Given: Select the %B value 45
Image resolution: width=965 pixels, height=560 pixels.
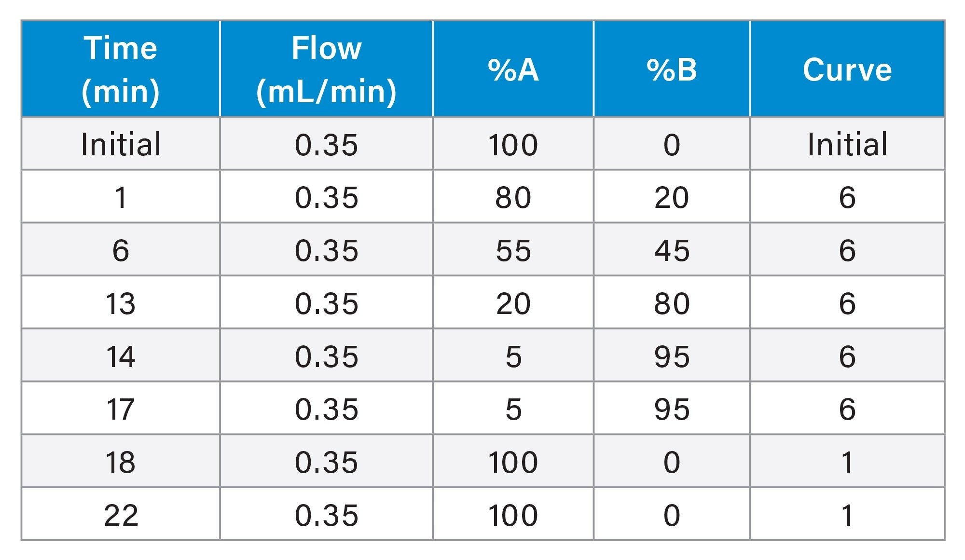Looking at the screenshot, I should (672, 250).
